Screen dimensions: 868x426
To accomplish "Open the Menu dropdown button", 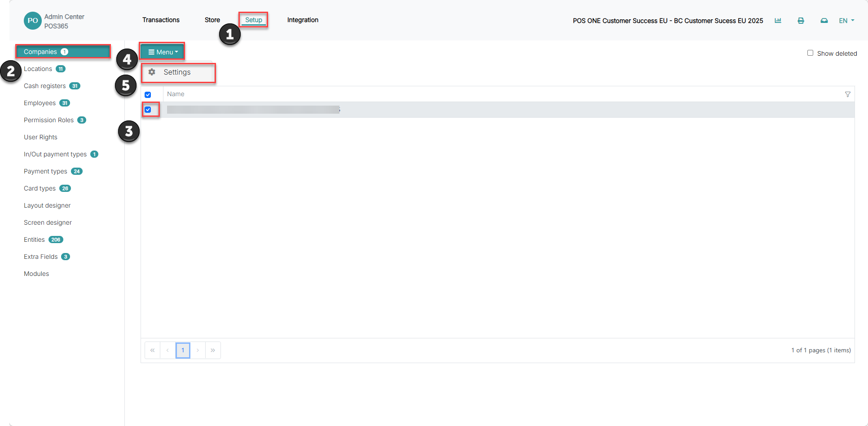I will 163,52.
